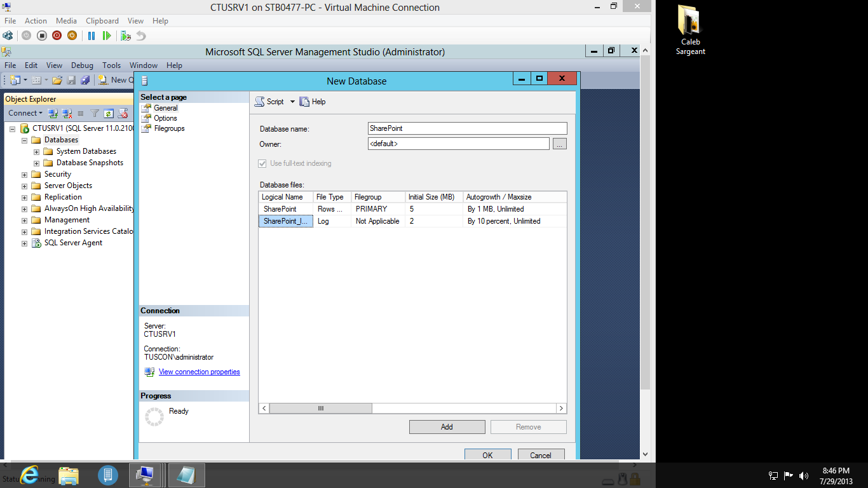Open the VM window Action menu
This screenshot has height=488, width=868.
[36, 21]
